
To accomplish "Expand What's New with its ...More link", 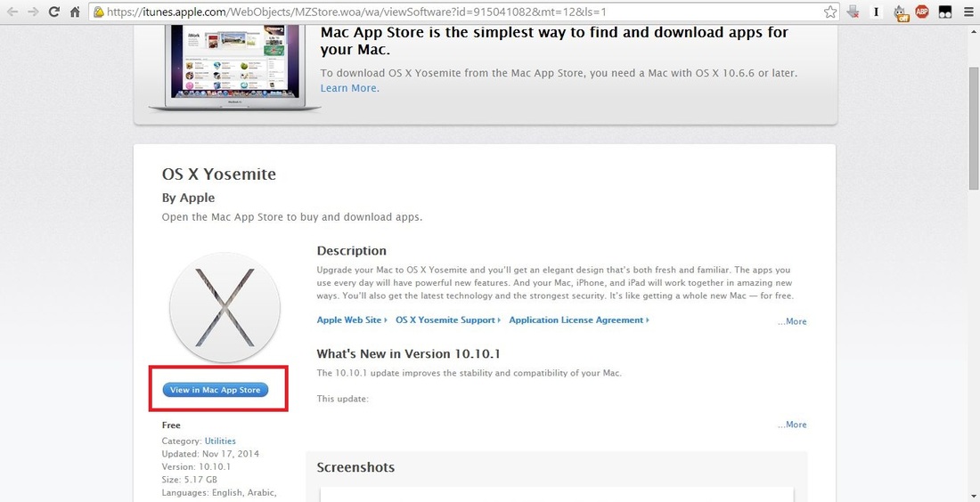I will click(792, 424).
